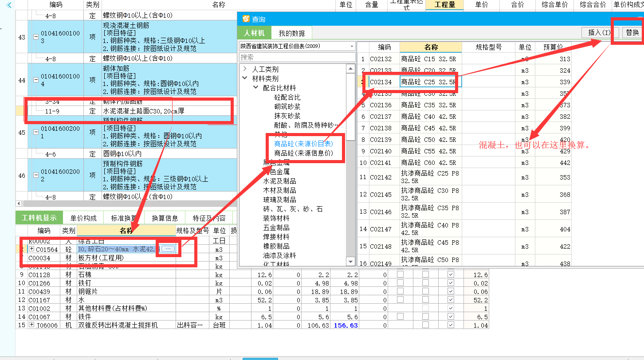Open the 标准换算 tab
This screenshot has height=360, width=644.
click(x=124, y=218)
